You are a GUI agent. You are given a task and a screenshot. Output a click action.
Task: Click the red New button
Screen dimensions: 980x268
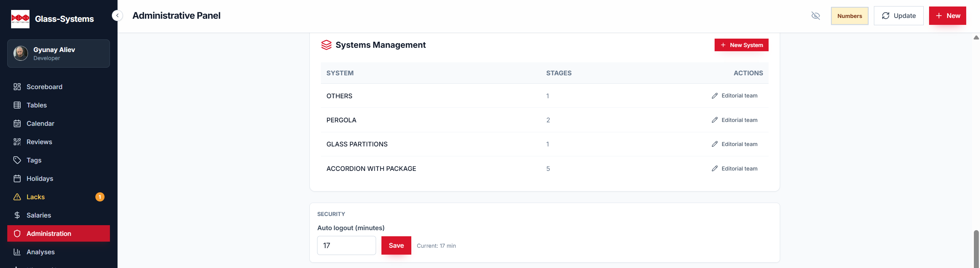(947, 16)
